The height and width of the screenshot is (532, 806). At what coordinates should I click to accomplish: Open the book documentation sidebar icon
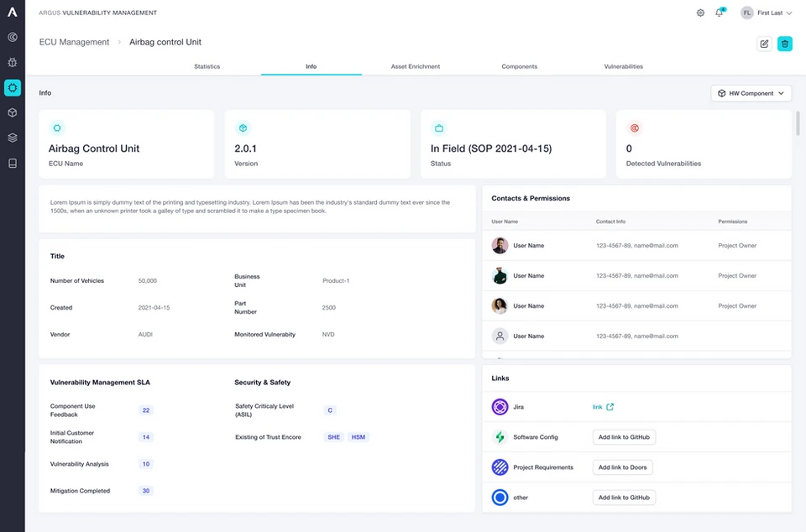pyautogui.click(x=13, y=164)
